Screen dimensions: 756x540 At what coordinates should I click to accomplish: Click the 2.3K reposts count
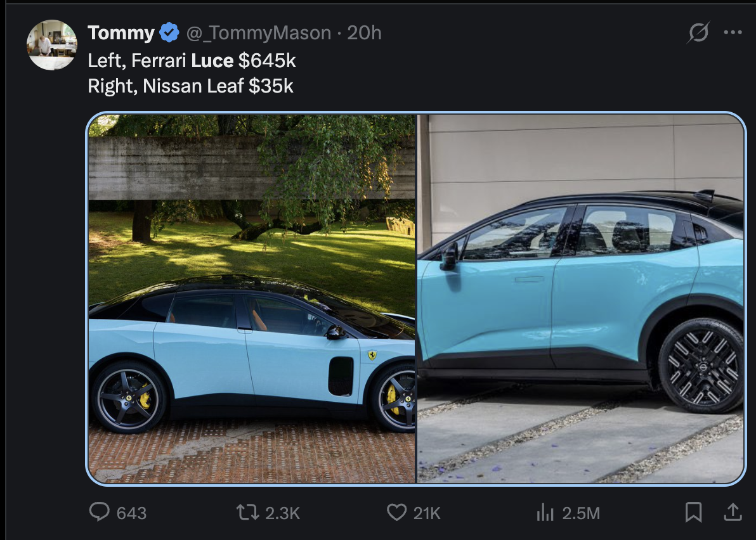pyautogui.click(x=282, y=513)
